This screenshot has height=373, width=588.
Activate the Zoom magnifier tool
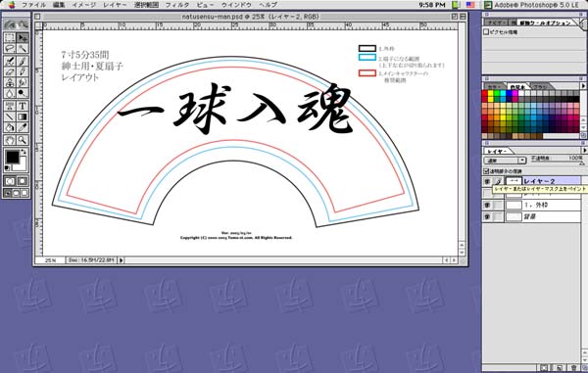(23, 140)
